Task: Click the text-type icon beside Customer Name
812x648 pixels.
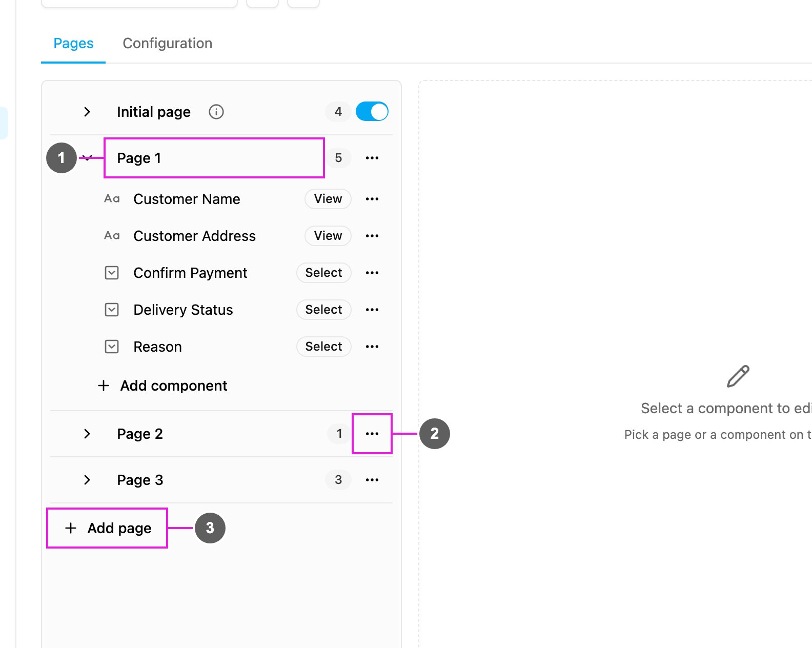Action: point(112,199)
